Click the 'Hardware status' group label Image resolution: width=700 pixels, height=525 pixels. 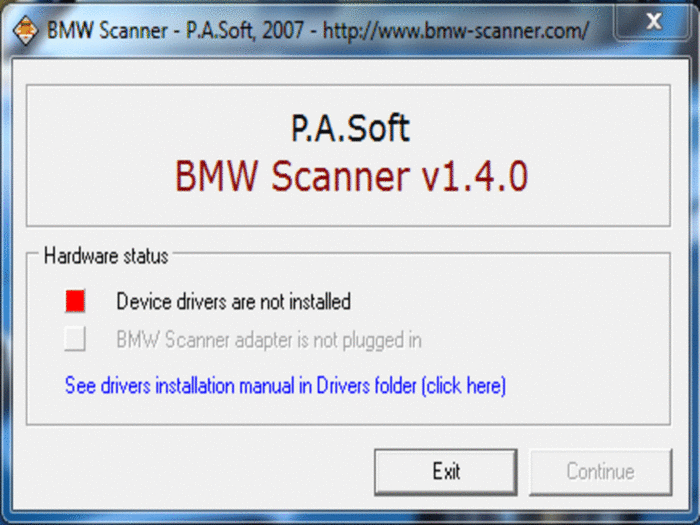(x=106, y=256)
